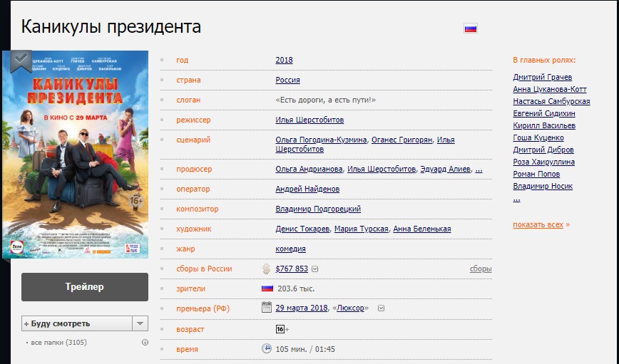Open the dropdown arrow beside Буду смотреть
The width and height of the screenshot is (619, 364).
(x=140, y=323)
